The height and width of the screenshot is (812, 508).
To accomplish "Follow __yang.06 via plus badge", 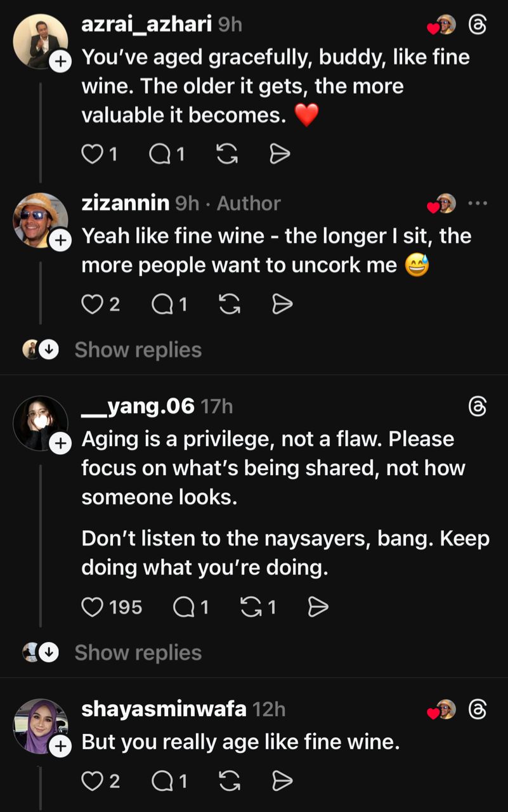I will [x=60, y=444].
